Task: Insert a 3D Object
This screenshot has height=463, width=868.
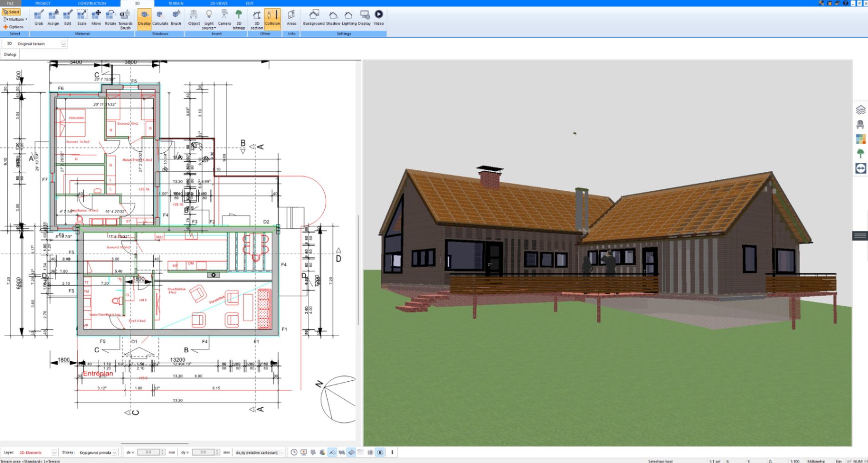Action: [x=194, y=18]
